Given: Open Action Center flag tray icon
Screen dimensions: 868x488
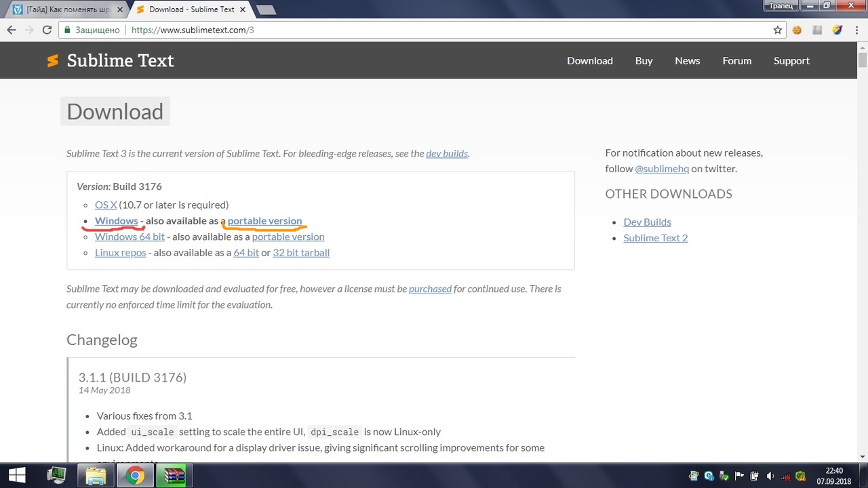Looking at the screenshot, I should pyautogui.click(x=740, y=476).
